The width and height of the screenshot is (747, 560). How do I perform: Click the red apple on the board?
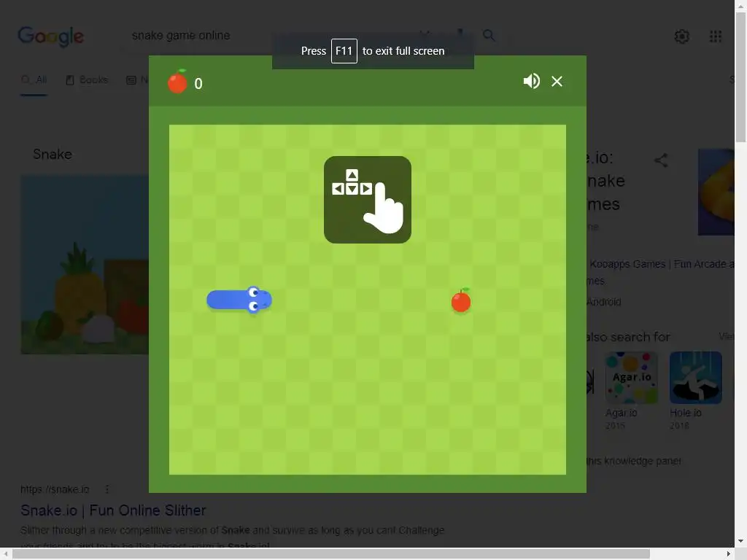click(461, 300)
